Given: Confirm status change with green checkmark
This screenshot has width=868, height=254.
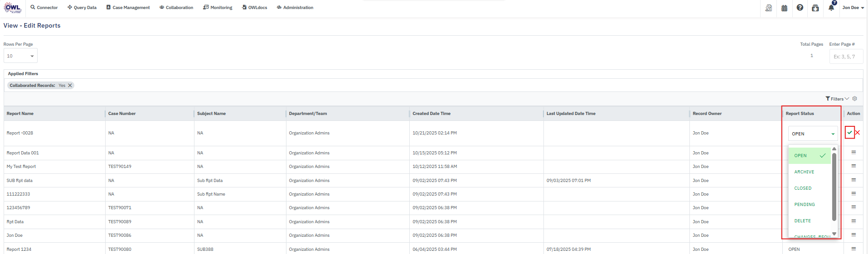Looking at the screenshot, I should tap(849, 133).
